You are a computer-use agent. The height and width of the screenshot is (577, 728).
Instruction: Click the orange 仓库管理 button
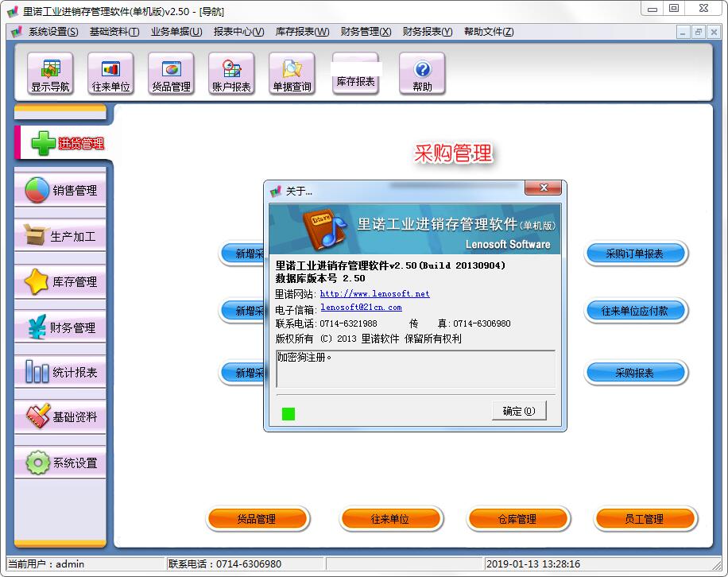click(x=518, y=519)
